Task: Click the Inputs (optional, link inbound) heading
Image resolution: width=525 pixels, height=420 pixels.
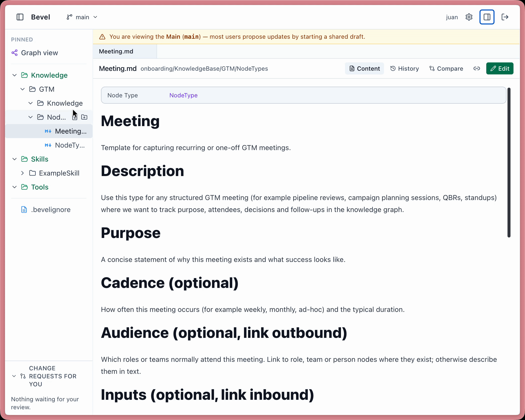Action: tap(207, 395)
